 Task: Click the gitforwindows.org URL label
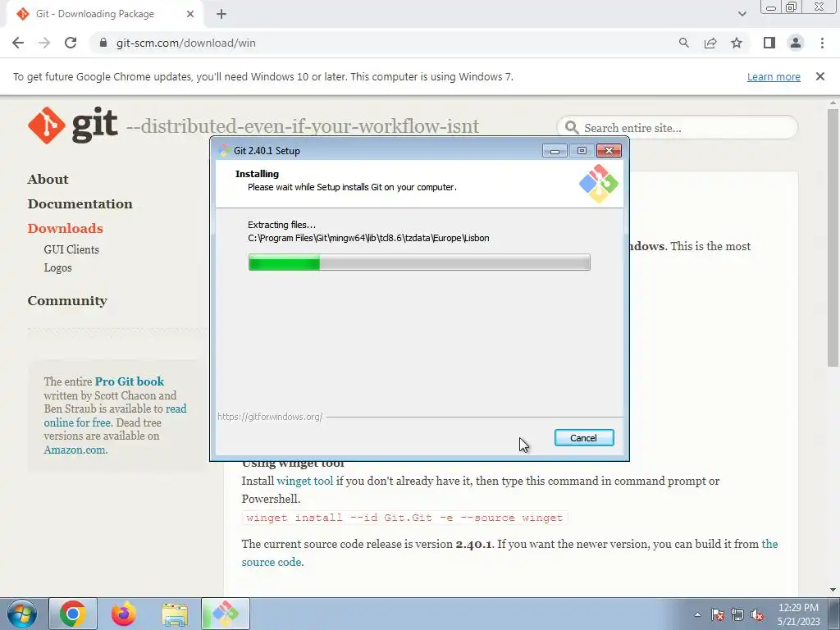270,416
